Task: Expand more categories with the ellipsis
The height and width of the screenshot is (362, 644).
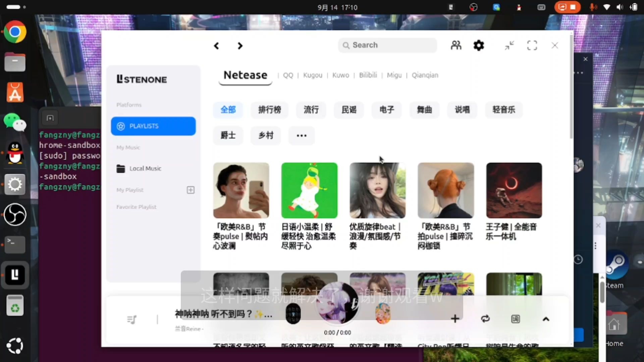Action: pos(302,135)
